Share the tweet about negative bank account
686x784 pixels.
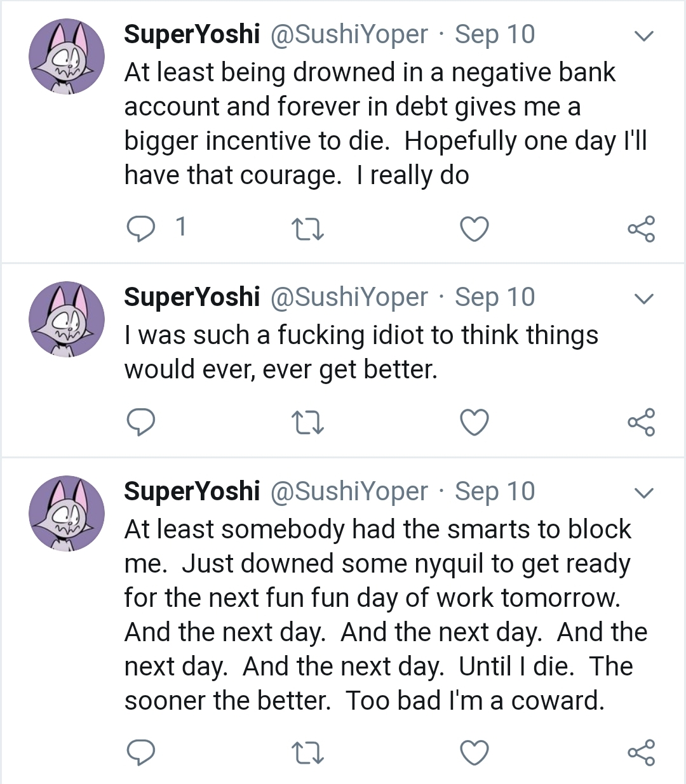pos(641,229)
